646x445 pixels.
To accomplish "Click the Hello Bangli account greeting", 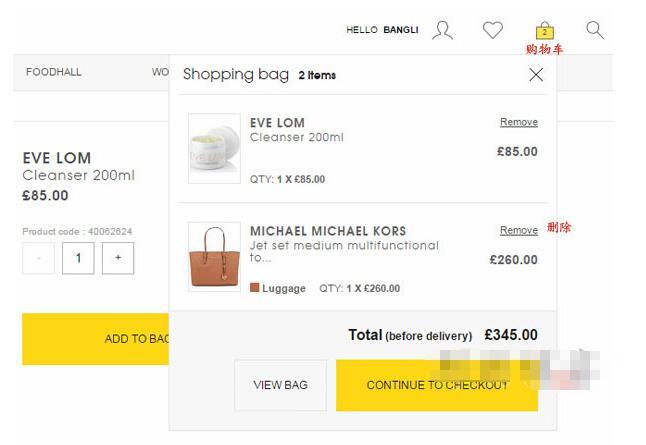I will [382, 30].
